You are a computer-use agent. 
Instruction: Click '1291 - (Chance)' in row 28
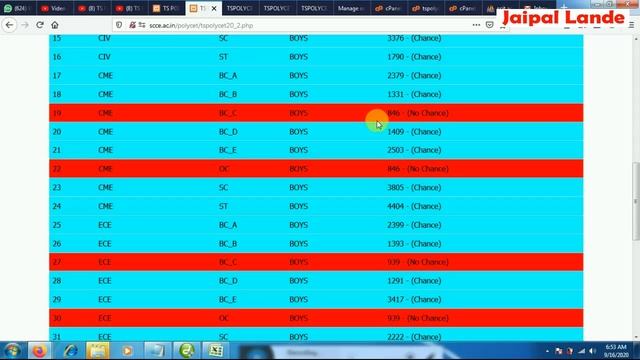414,281
